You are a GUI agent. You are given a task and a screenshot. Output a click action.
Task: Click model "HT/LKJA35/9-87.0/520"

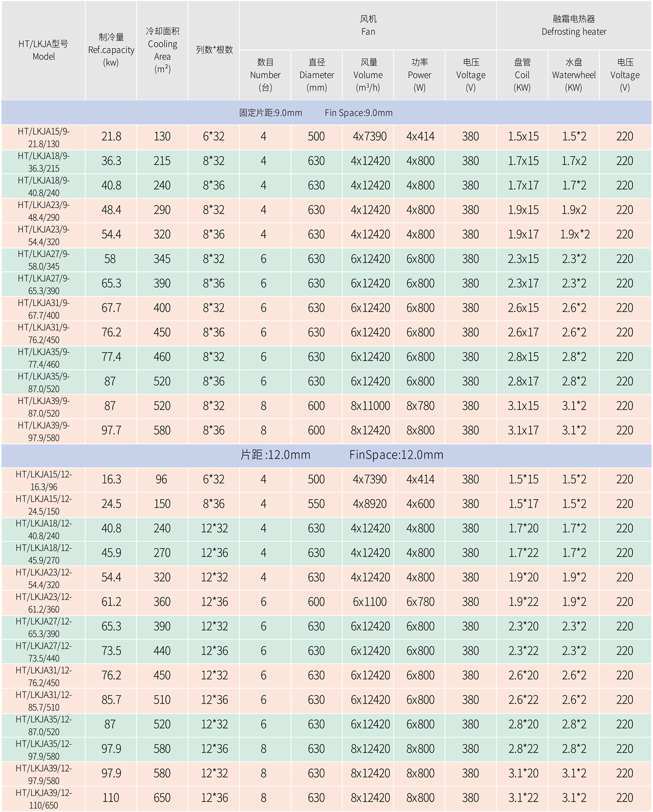pyautogui.click(x=44, y=382)
